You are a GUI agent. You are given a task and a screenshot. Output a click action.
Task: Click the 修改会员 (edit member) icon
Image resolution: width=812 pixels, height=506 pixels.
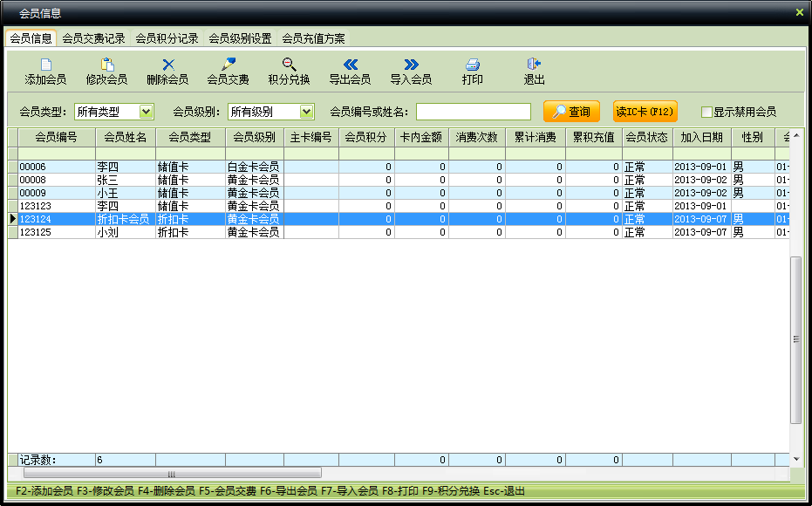coord(106,65)
